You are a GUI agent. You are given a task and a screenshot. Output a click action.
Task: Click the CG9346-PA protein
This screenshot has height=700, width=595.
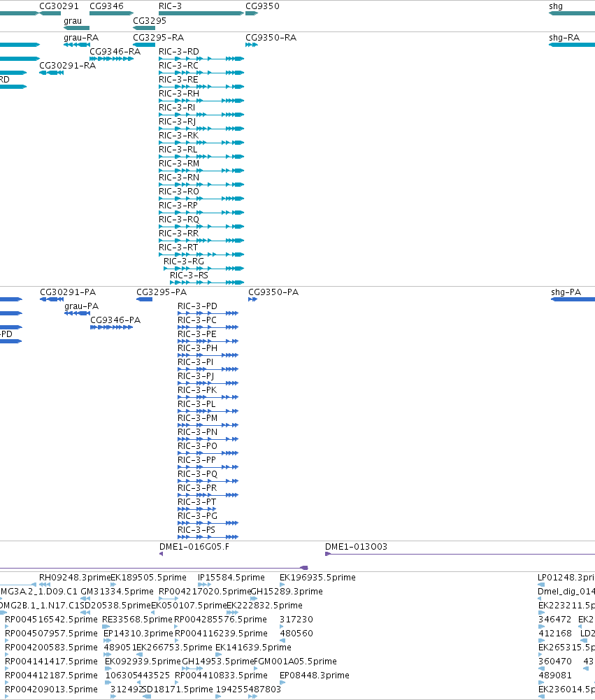coord(112,327)
